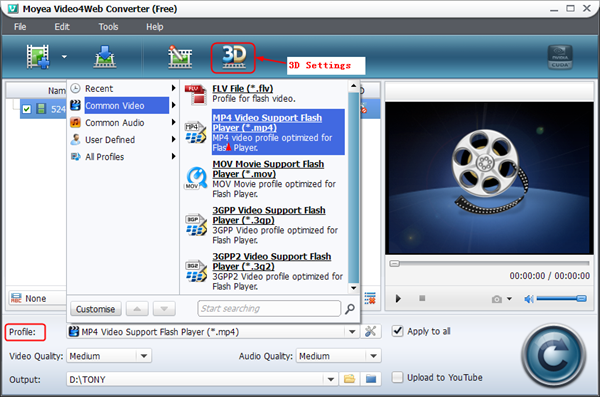Start conversion with the big Convert button
The height and width of the screenshot is (397, 600).
pos(553,356)
